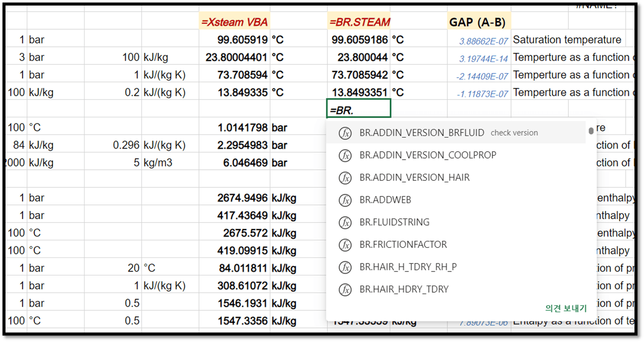Click active cell containing =BR.

[x=358, y=109]
